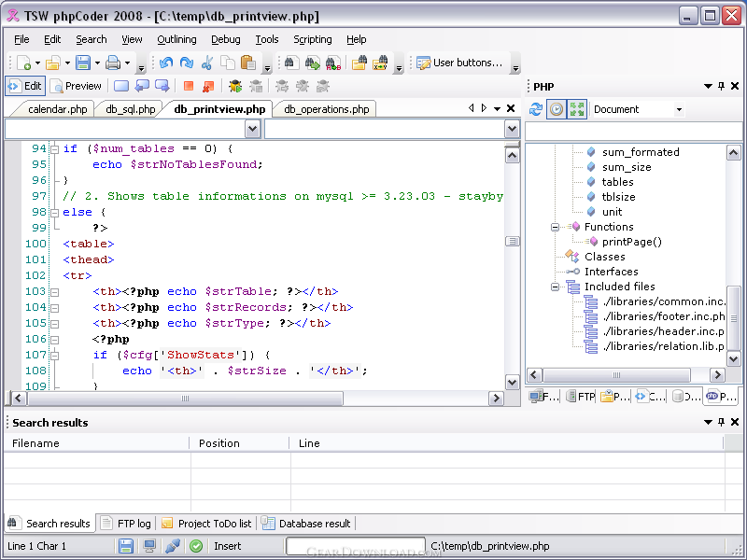Open the PHP panel menu arrow

pyautogui.click(x=708, y=86)
